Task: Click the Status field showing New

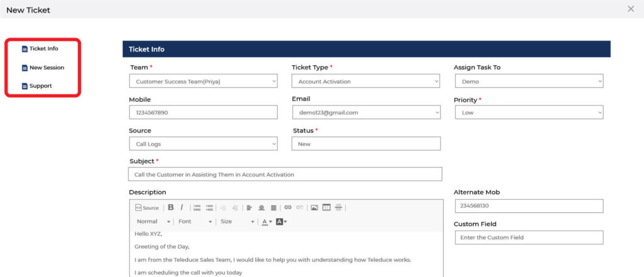Action: 366,144
